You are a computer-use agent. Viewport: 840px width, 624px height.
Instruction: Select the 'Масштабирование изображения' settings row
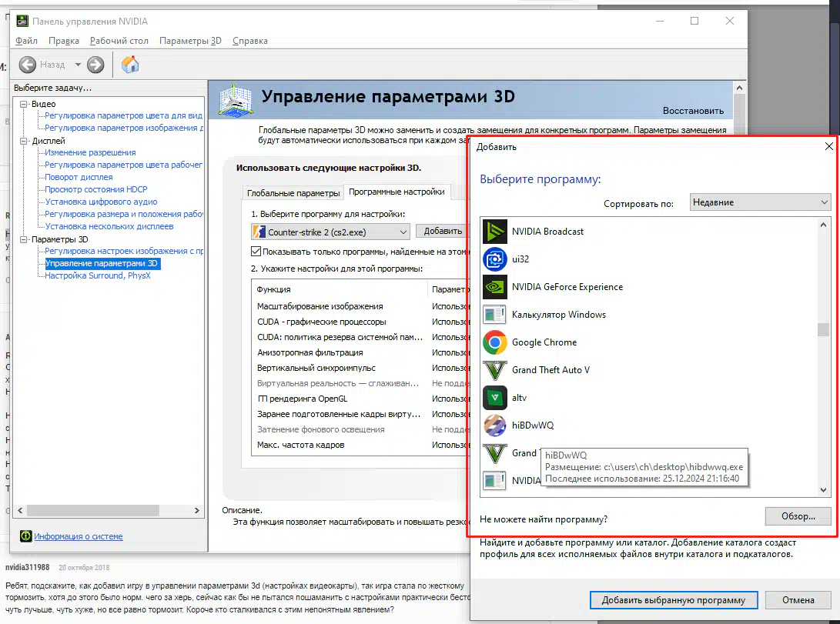pos(360,306)
